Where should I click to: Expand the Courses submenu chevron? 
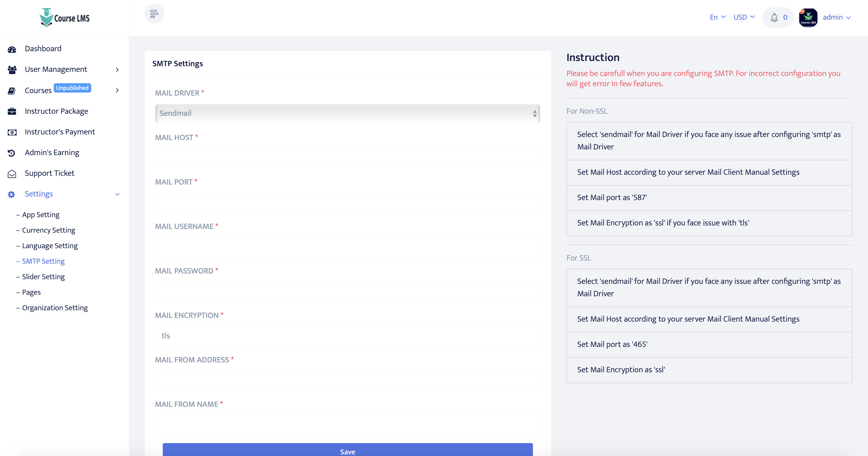point(117,90)
